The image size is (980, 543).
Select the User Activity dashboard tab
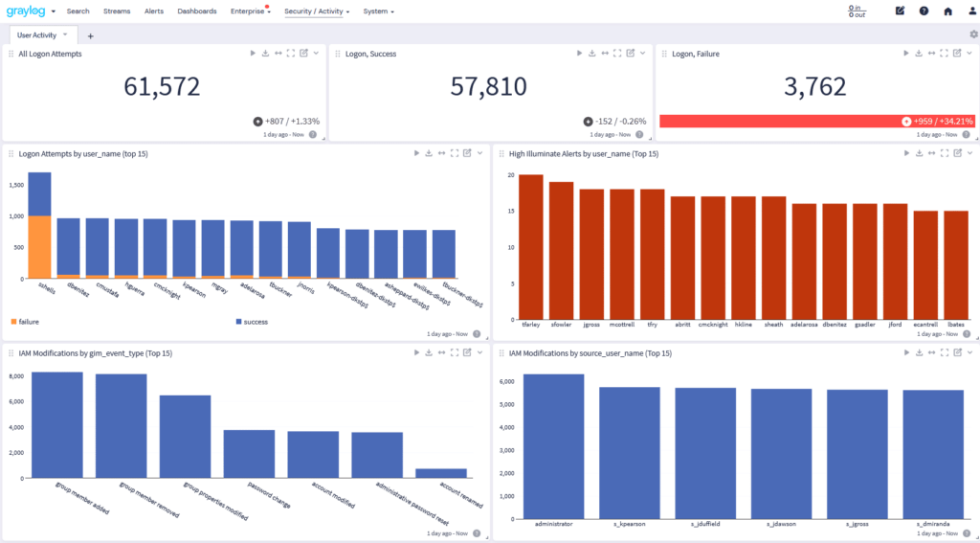[x=36, y=34]
